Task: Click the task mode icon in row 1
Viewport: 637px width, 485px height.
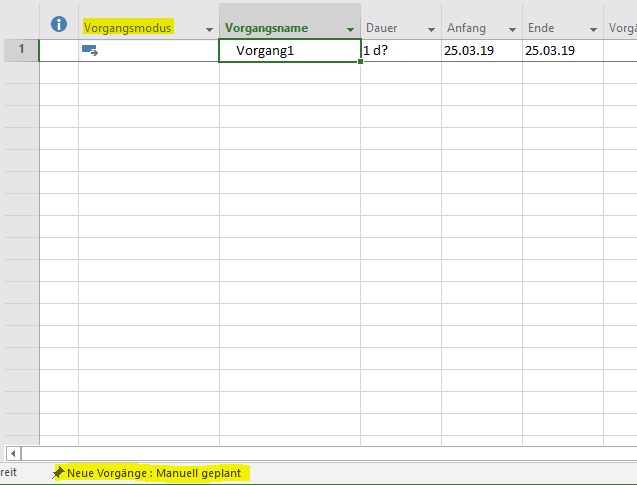Action: click(89, 50)
